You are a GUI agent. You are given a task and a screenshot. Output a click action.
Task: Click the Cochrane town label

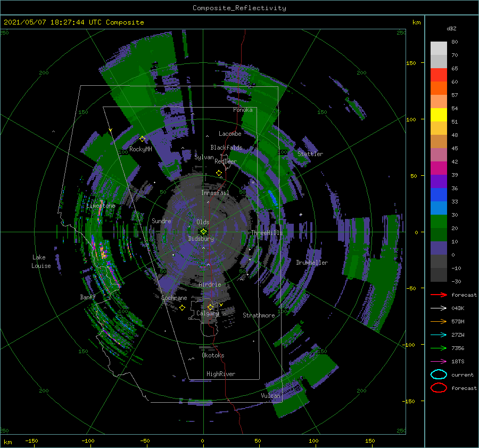click(174, 298)
